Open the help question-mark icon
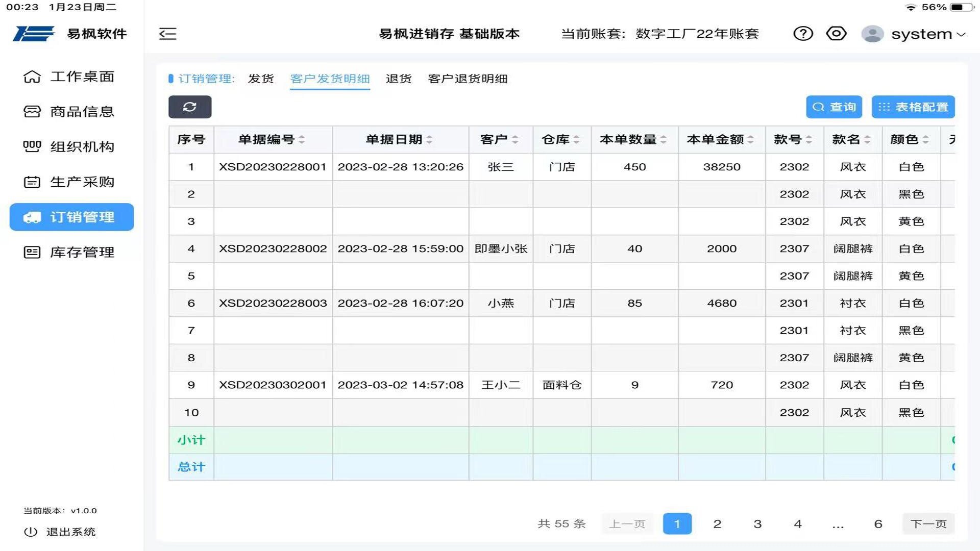This screenshot has width=980, height=551. (x=803, y=34)
